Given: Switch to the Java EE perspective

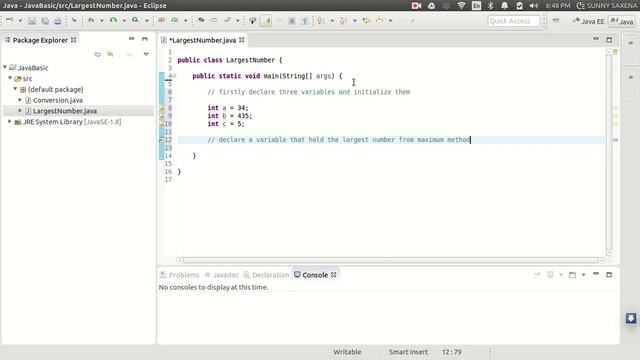Looking at the screenshot, I should click(x=588, y=21).
